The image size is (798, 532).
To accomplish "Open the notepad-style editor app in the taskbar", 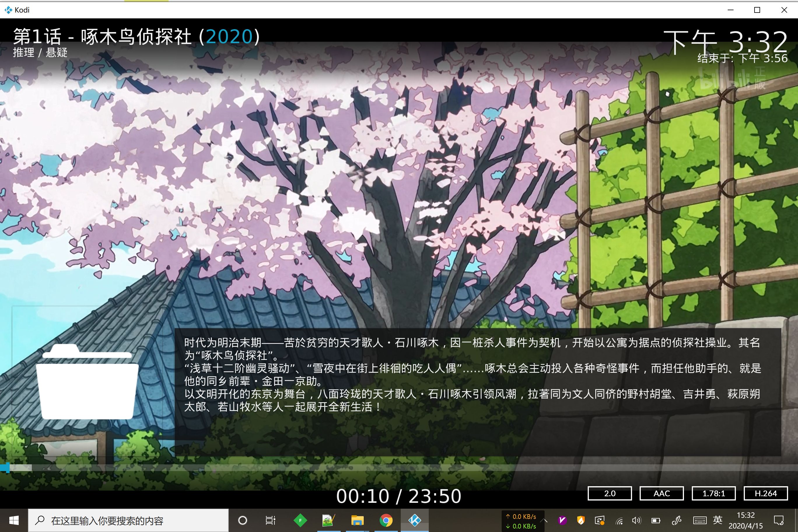I will point(328,520).
